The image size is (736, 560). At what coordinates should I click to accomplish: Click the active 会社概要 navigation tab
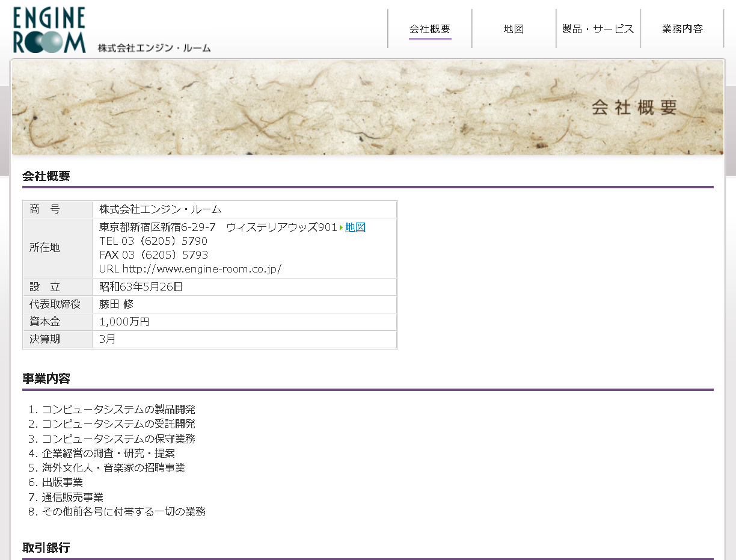430,28
